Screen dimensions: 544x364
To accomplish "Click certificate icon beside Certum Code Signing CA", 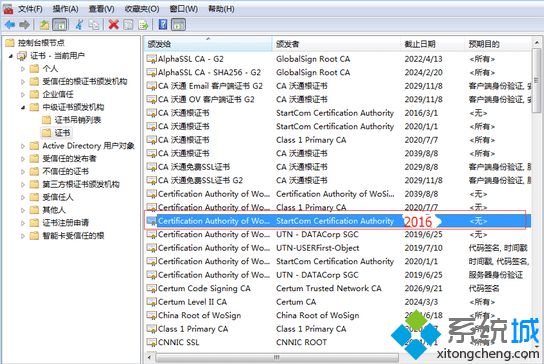I will tap(152, 288).
